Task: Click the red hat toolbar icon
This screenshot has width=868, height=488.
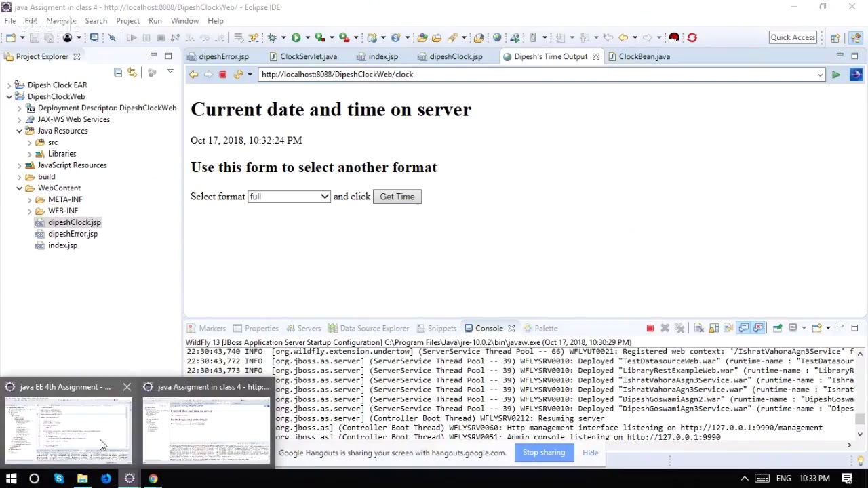Action: click(x=674, y=37)
